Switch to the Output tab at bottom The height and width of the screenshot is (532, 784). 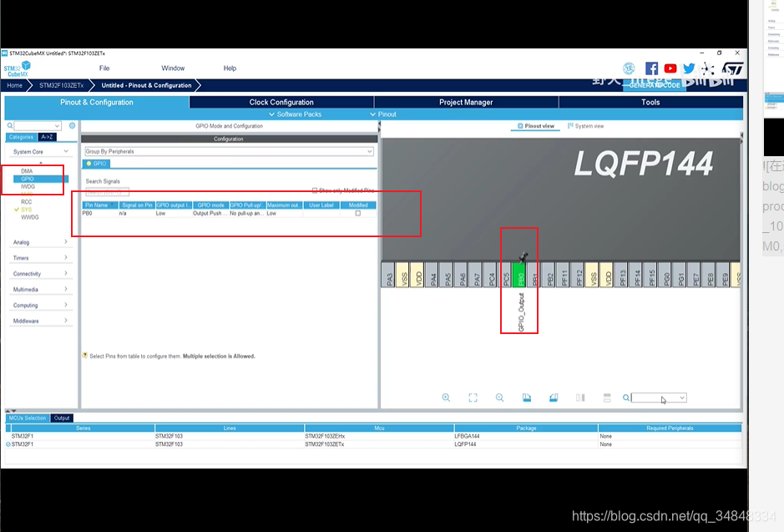(x=62, y=418)
